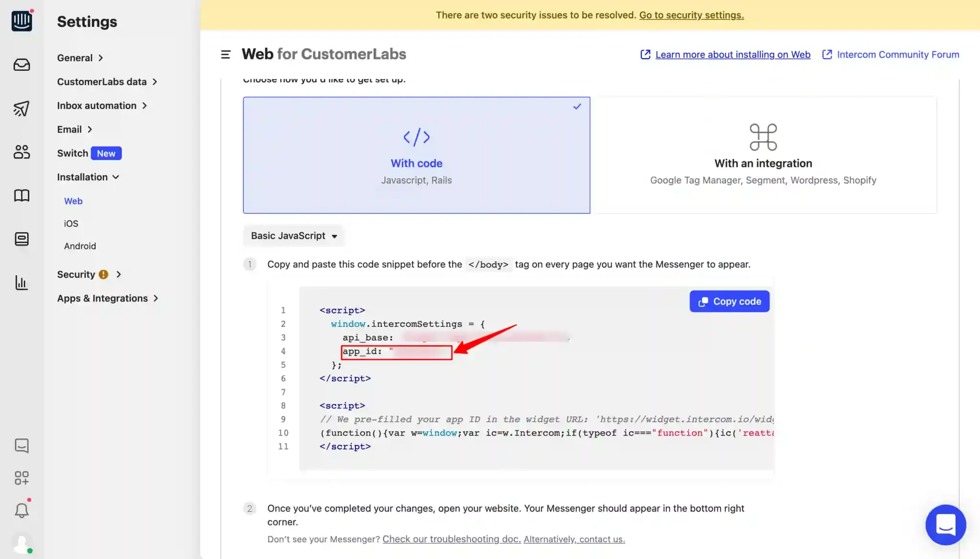
Task: Follow the Go to security settings link
Action: point(691,15)
